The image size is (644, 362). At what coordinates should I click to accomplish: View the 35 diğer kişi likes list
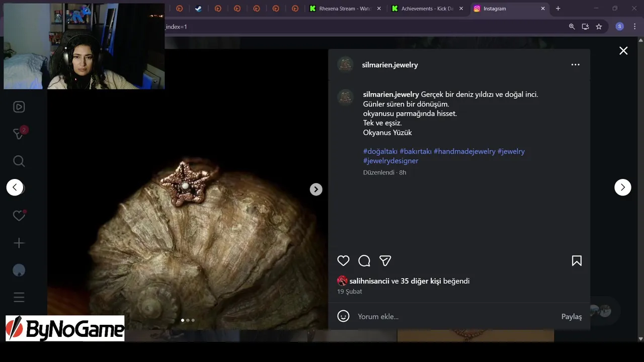pos(421,281)
